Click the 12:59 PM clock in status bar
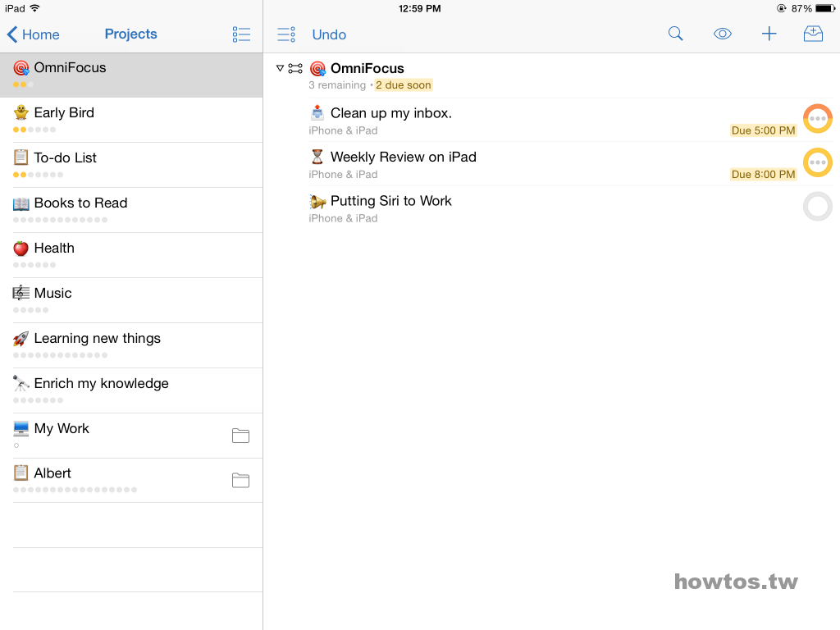 pos(419,8)
